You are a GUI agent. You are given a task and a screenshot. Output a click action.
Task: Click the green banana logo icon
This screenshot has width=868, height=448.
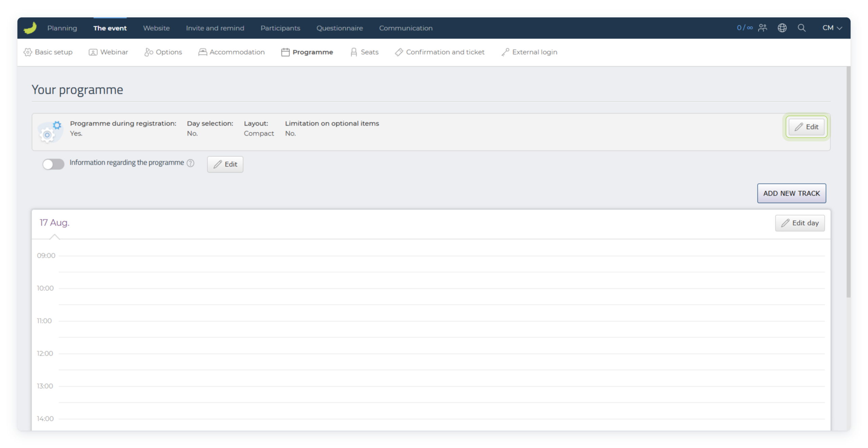tap(30, 28)
